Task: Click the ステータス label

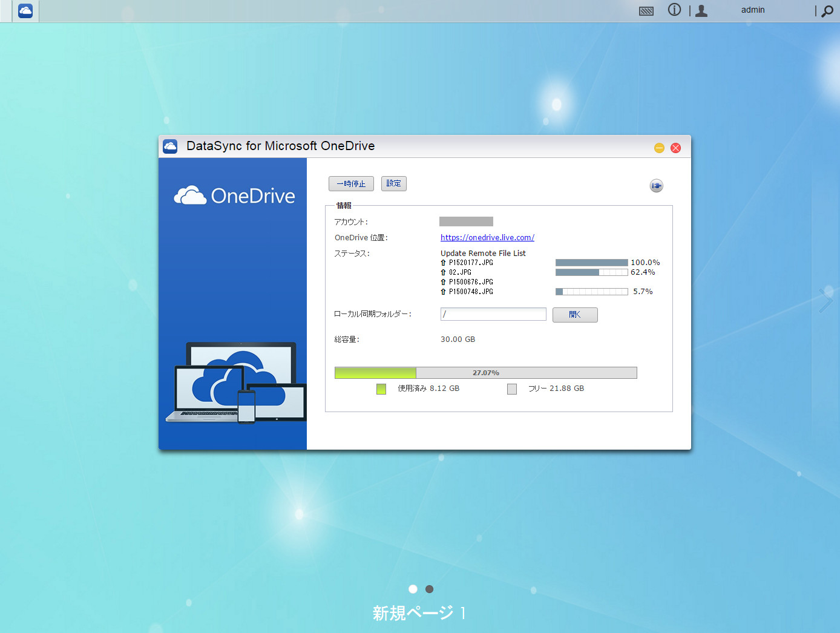Action: 352,254
